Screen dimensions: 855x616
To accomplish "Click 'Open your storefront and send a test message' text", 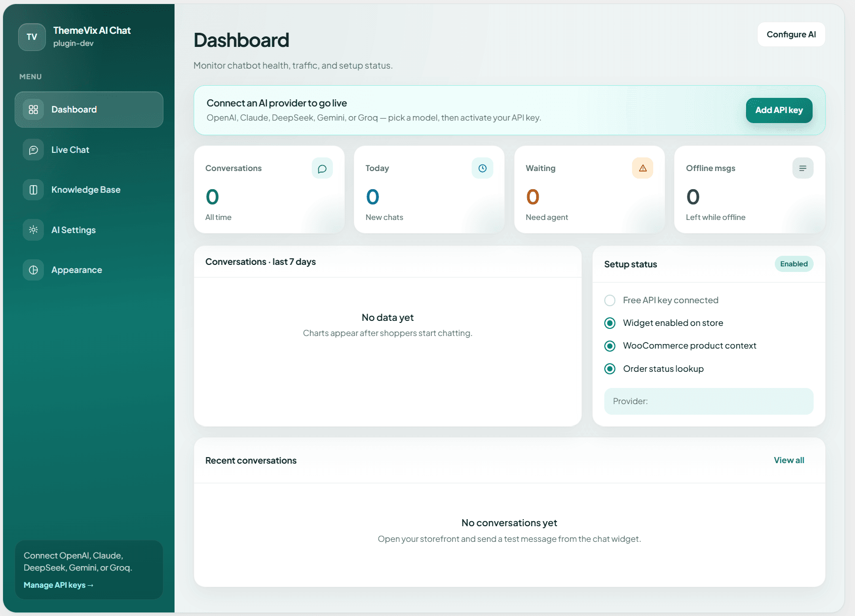I will point(509,539).
